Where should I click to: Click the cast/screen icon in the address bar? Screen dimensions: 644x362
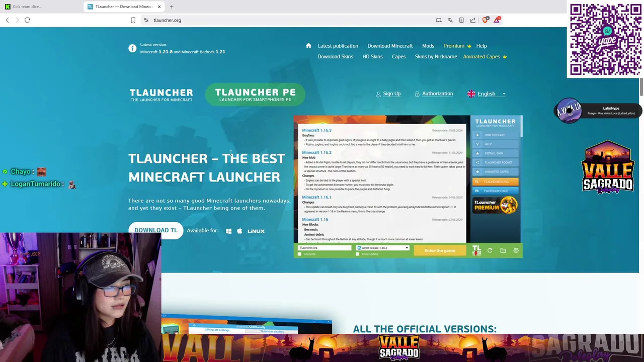439,20
